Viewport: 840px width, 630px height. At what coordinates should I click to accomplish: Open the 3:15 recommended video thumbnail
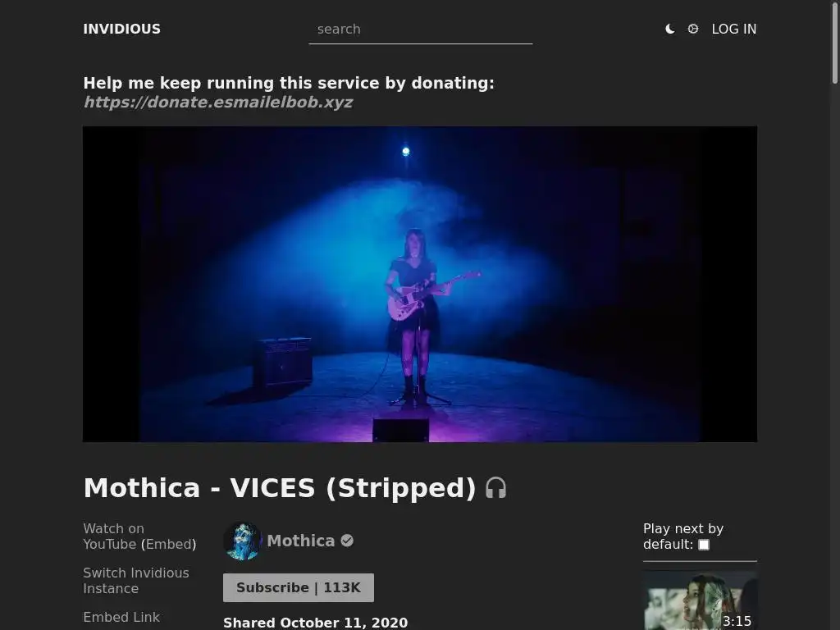pyautogui.click(x=700, y=600)
